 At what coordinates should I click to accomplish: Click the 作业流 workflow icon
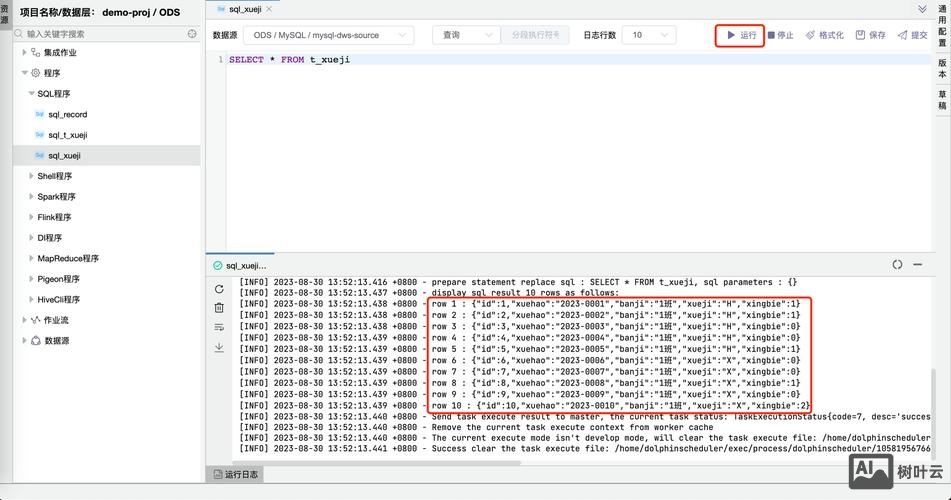click(x=36, y=320)
